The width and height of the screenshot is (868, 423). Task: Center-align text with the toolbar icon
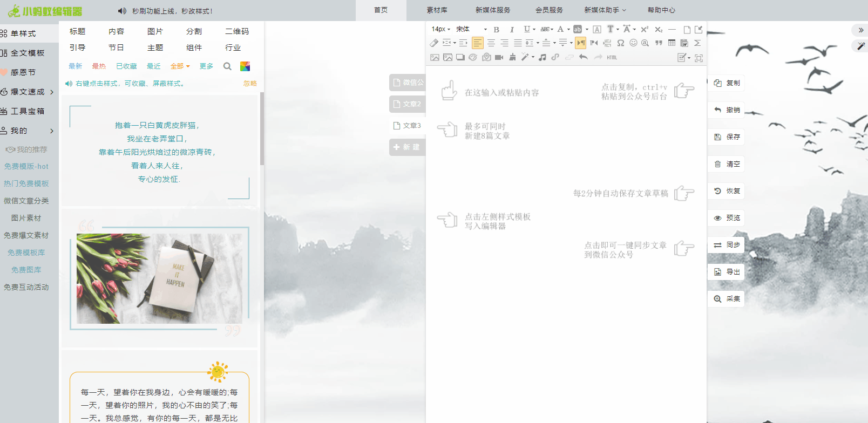tap(491, 43)
